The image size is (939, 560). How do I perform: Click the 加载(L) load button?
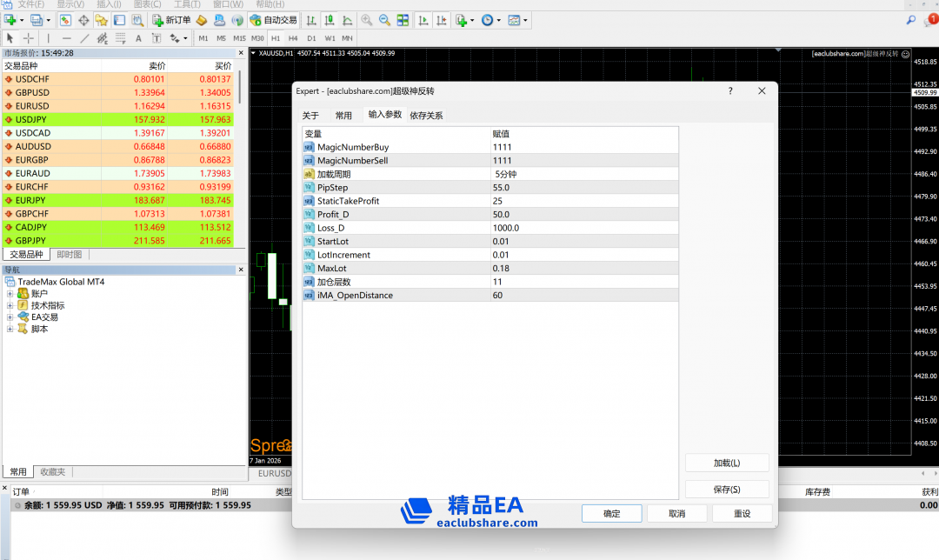(727, 463)
